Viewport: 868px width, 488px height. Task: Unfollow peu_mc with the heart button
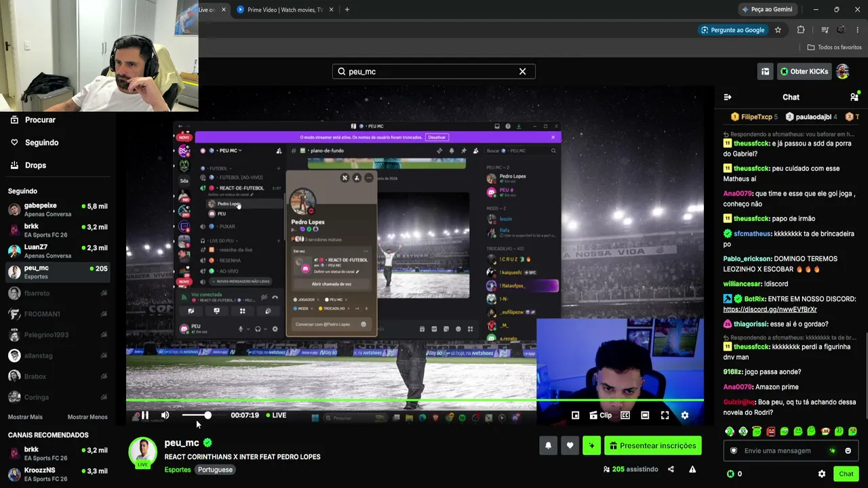tap(570, 445)
